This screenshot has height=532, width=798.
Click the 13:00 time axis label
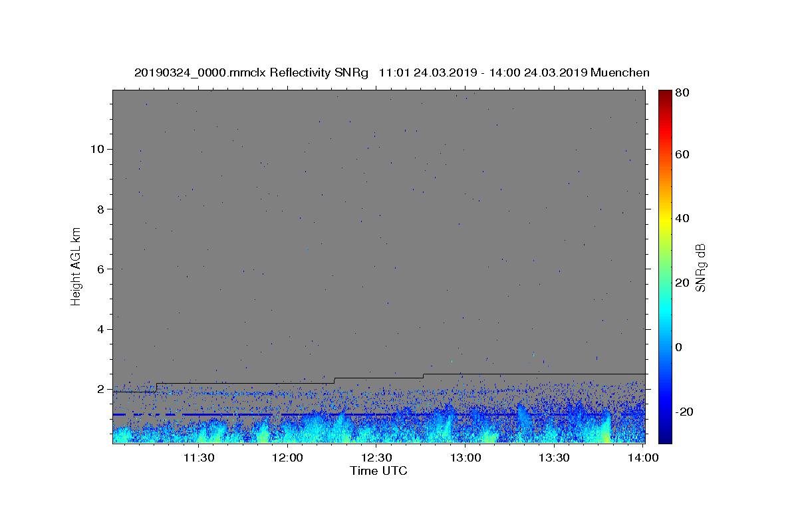[465, 458]
